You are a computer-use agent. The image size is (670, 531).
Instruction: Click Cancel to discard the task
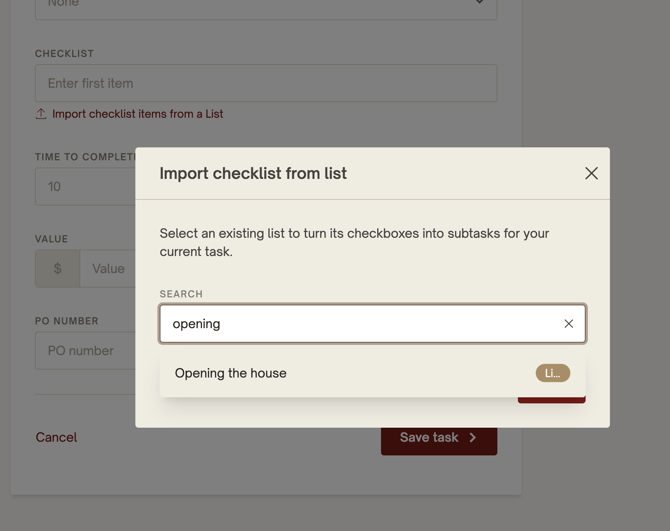pos(56,437)
